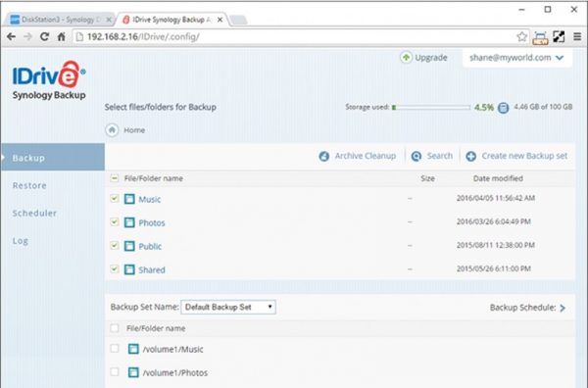588x388 pixels.
Task: Click the Archive Cleanup link
Action: 366,156
